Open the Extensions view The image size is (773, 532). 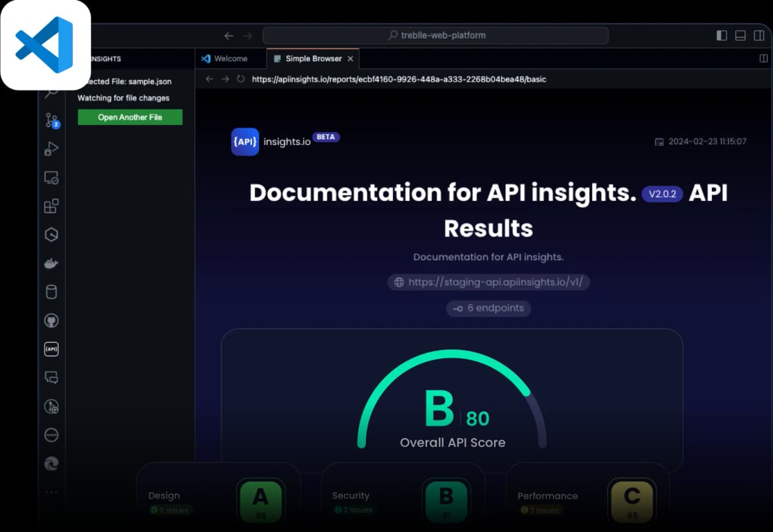[x=52, y=206]
